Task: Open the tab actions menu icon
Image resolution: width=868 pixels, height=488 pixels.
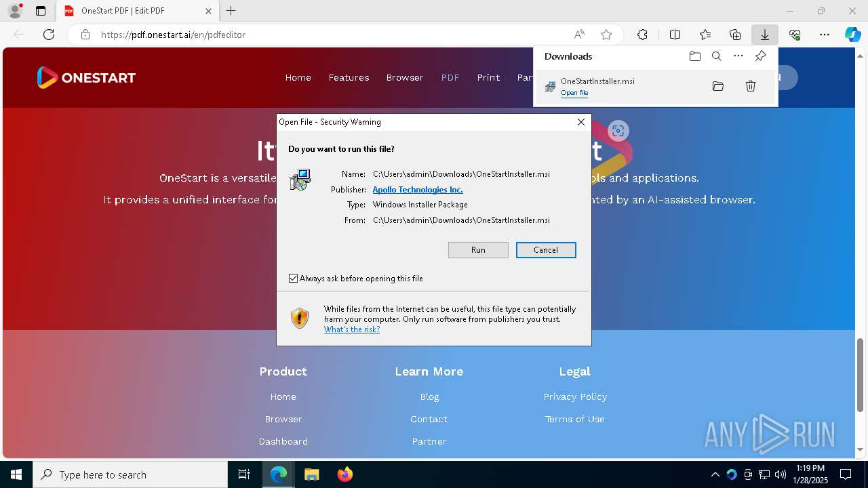Action: (41, 11)
